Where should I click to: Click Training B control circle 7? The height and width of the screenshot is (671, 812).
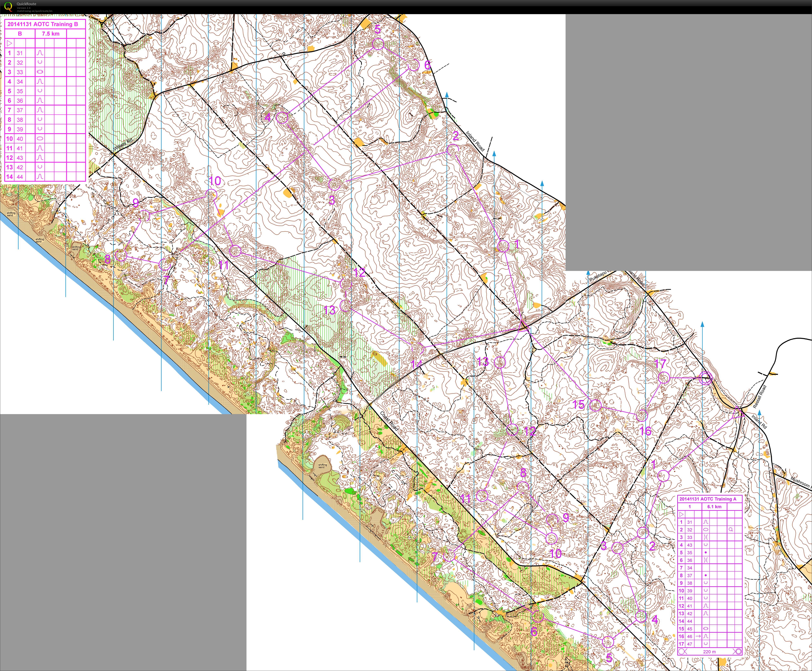(x=165, y=264)
